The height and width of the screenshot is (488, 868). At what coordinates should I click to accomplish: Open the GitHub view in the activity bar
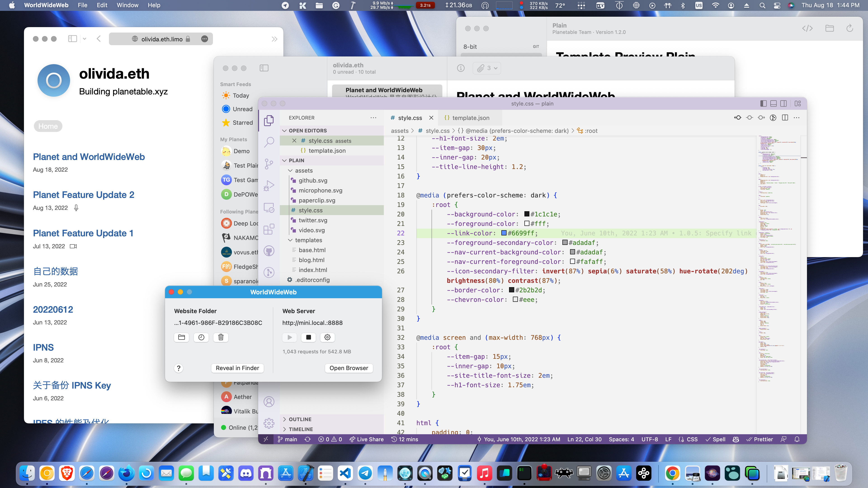[x=269, y=251]
